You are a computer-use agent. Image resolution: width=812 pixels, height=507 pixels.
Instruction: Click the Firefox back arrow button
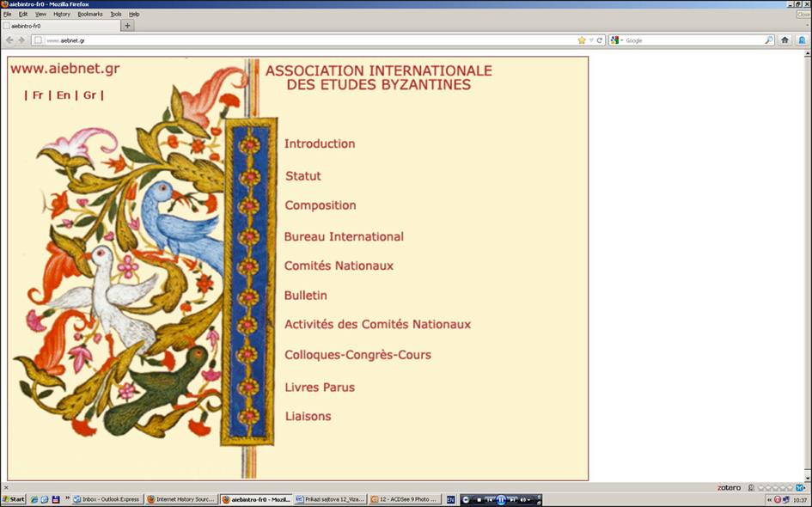pos(10,40)
